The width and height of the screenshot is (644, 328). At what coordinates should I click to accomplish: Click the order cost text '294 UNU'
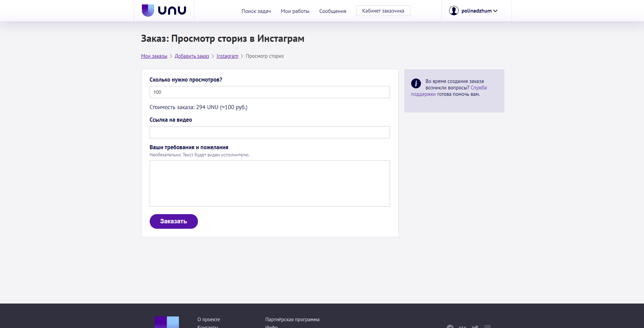(207, 107)
